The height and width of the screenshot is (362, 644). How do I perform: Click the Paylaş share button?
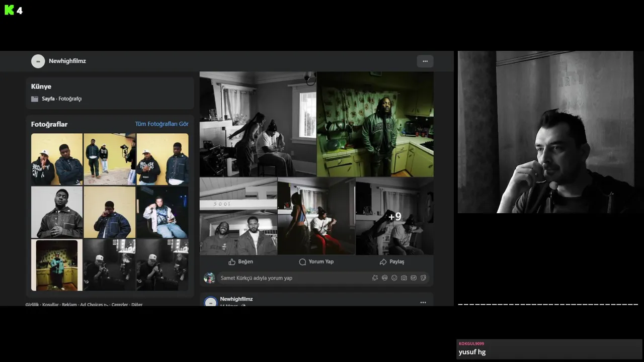(391, 261)
